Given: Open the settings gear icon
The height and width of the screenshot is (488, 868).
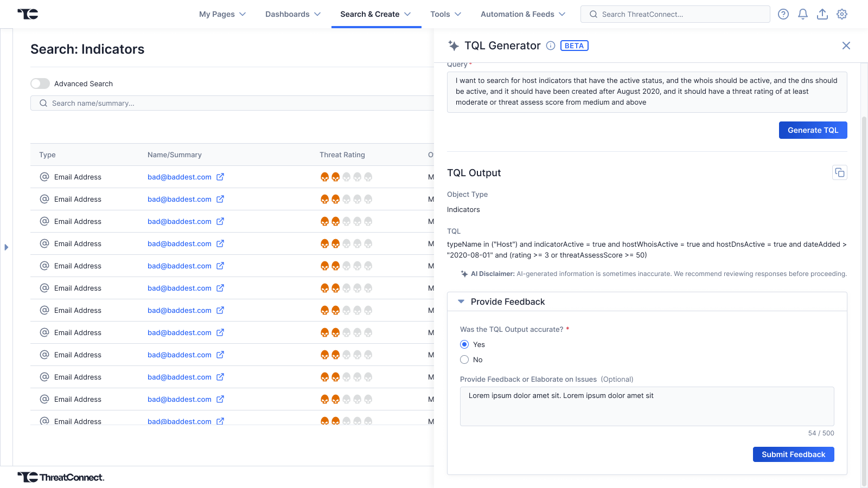Looking at the screenshot, I should click(842, 14).
